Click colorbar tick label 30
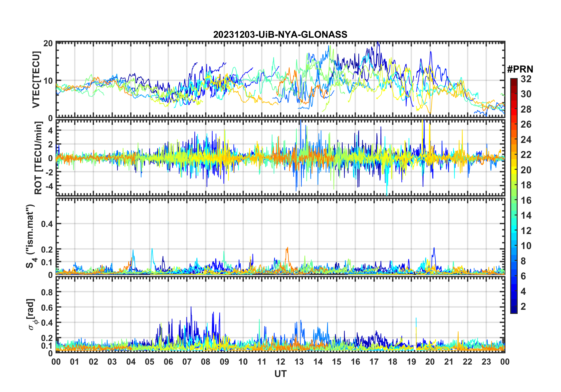The image size is (561, 392). (x=526, y=94)
